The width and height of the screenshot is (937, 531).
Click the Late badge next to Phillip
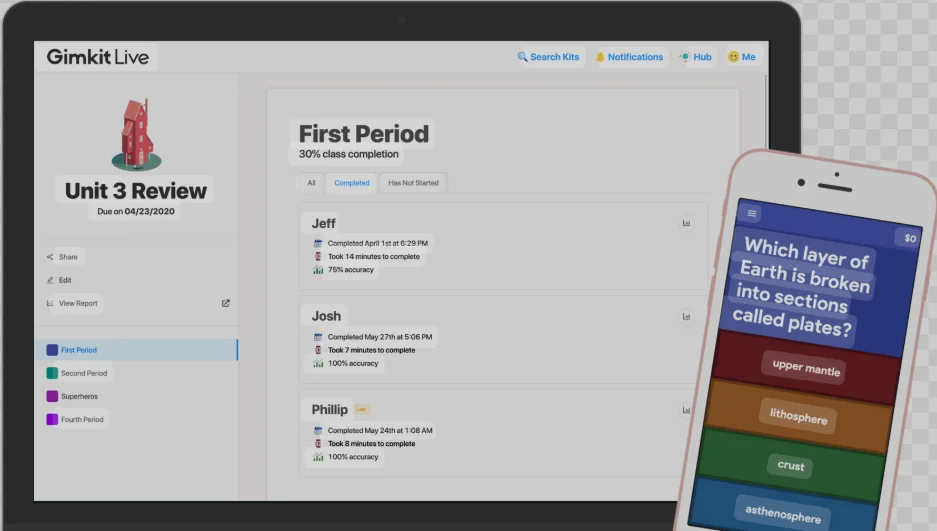point(361,409)
